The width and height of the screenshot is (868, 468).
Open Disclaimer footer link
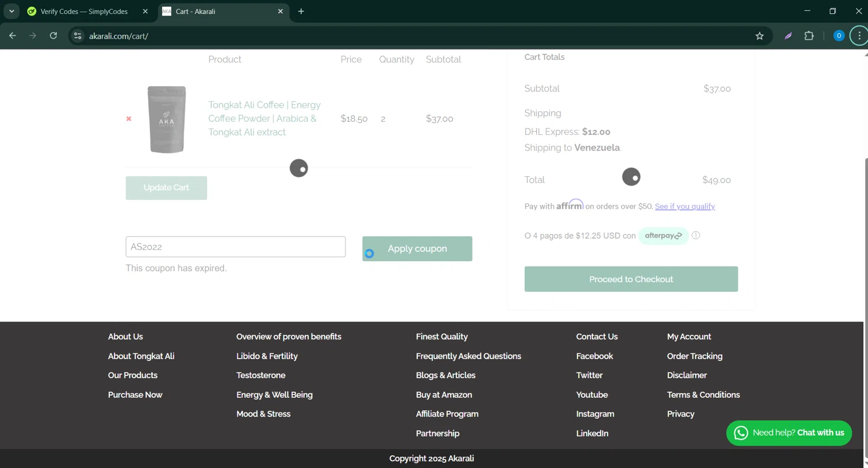[x=687, y=375]
